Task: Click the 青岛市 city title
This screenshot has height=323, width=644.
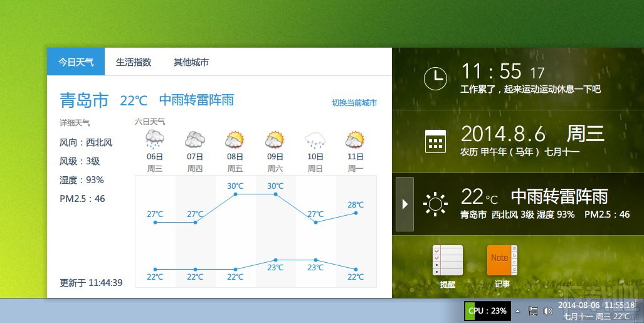Action: click(x=84, y=100)
